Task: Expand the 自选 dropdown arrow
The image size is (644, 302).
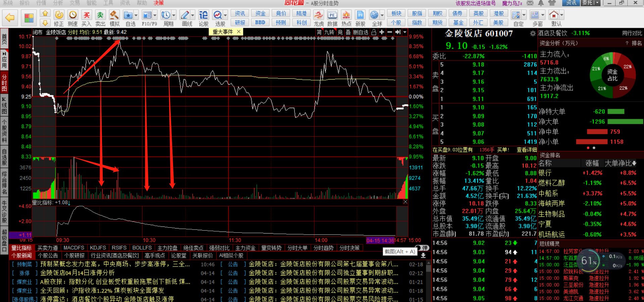Action: pos(136,15)
